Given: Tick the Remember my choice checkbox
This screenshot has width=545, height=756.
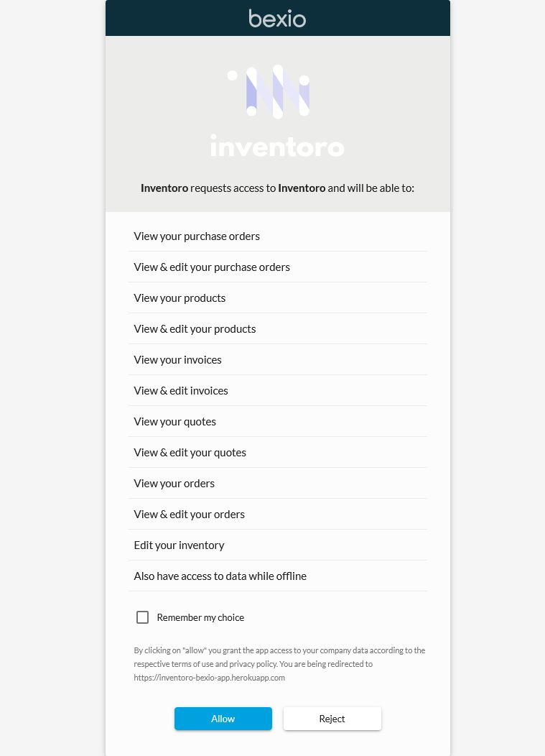Looking at the screenshot, I should pyautogui.click(x=143, y=617).
